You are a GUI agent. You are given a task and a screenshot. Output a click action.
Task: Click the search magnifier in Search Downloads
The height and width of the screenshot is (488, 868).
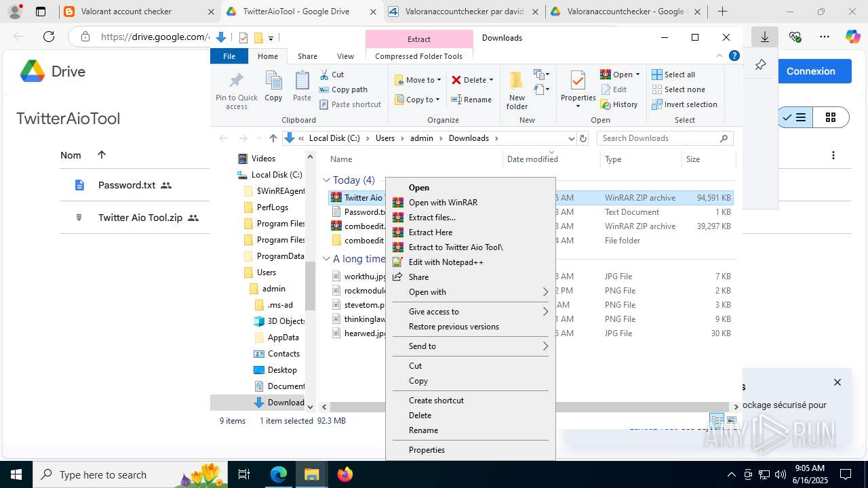pyautogui.click(x=724, y=138)
